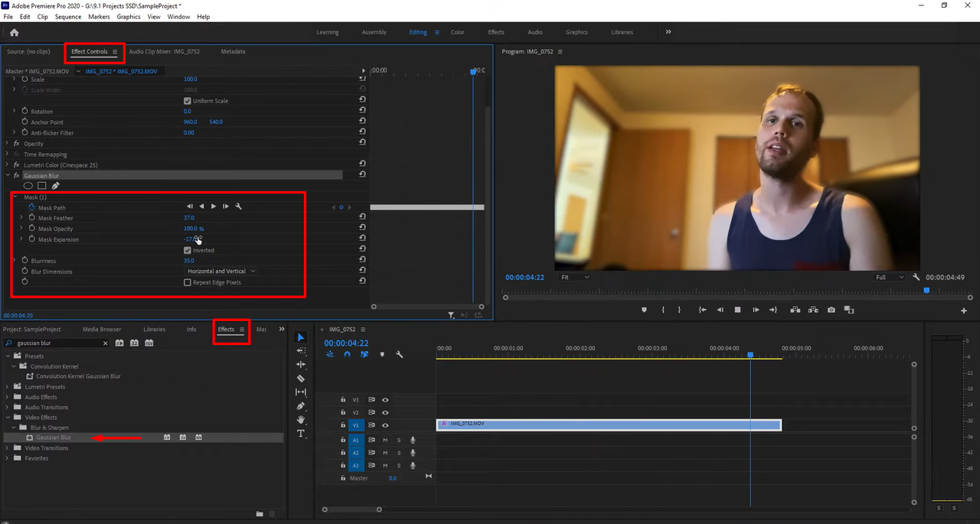Viewport: 980px width, 524px height.
Task: Mute audio track A1
Action: 385,440
